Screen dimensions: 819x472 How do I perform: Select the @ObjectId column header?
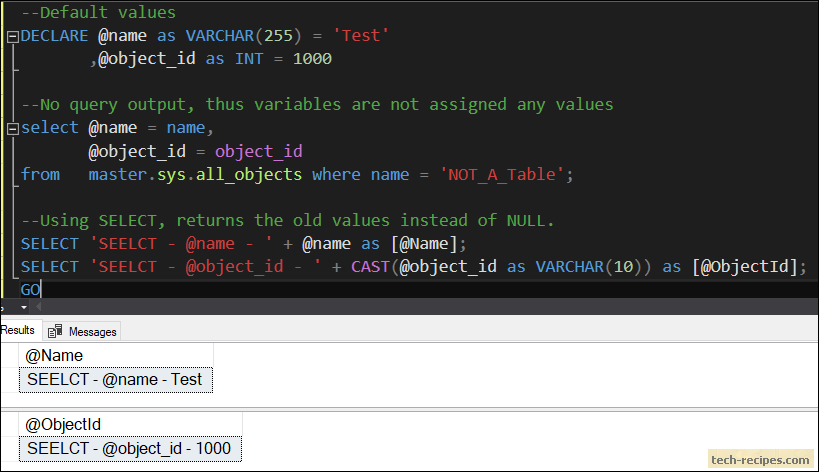tap(131, 424)
